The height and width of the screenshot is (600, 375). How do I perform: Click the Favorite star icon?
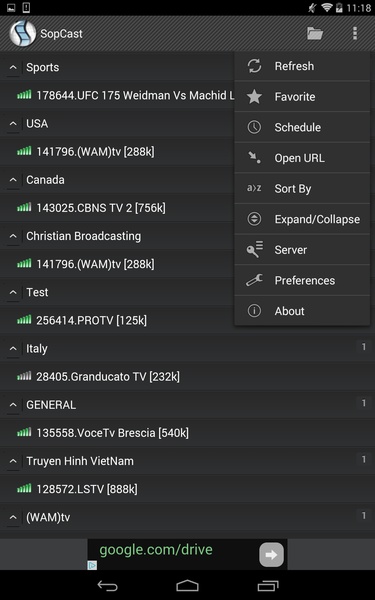(254, 97)
